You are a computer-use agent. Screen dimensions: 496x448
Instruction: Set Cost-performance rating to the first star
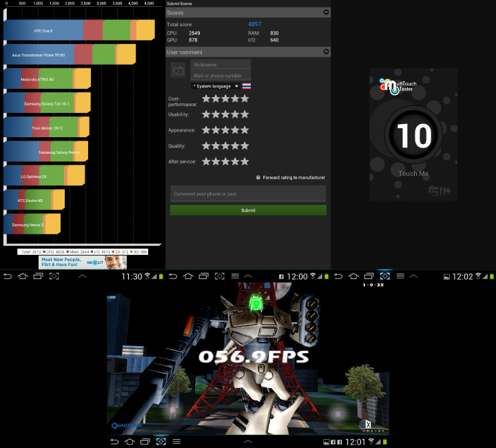(x=206, y=99)
